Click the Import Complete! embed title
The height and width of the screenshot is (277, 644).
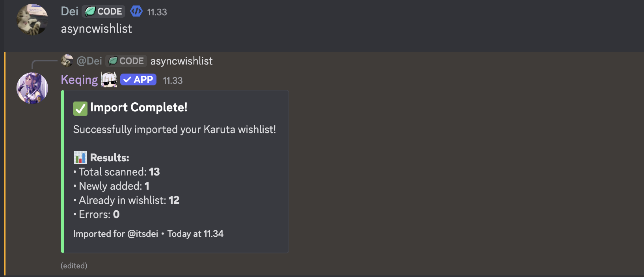click(x=139, y=107)
